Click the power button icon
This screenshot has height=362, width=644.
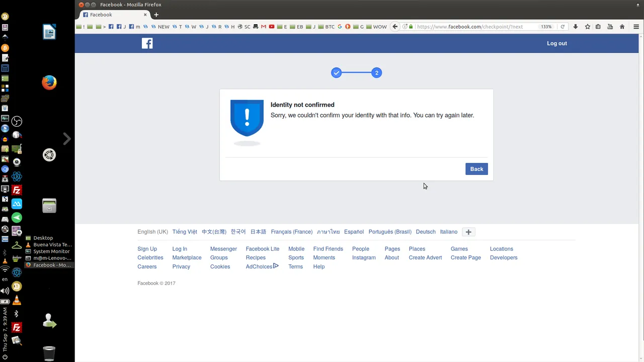point(5,357)
